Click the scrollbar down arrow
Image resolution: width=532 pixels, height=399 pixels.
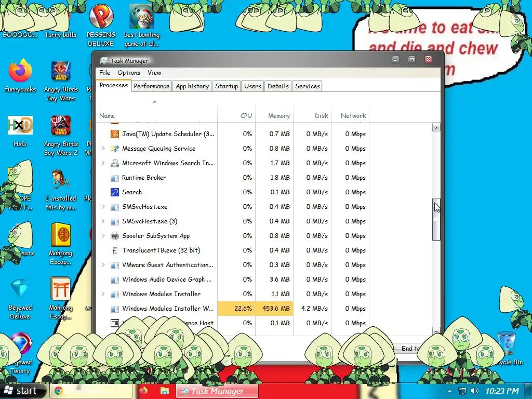click(436, 331)
